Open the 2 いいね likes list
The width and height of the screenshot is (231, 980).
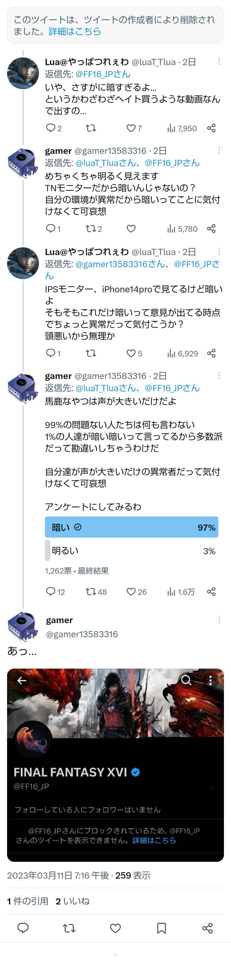pos(73,901)
